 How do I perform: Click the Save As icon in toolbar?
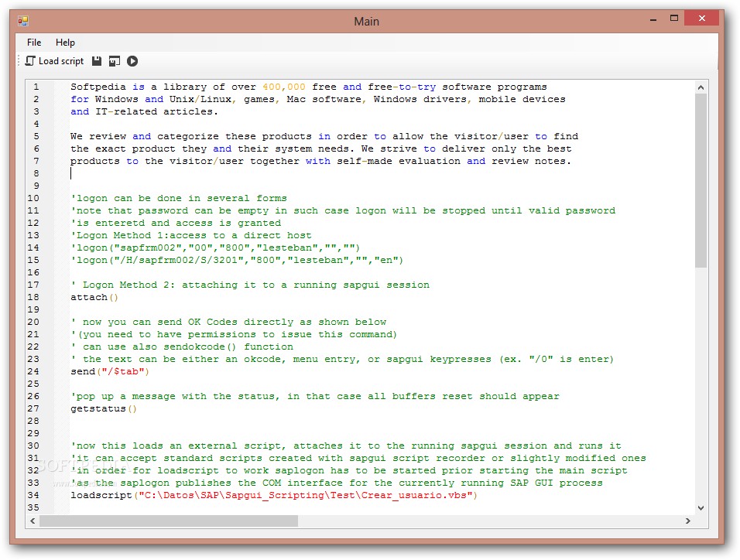[115, 61]
